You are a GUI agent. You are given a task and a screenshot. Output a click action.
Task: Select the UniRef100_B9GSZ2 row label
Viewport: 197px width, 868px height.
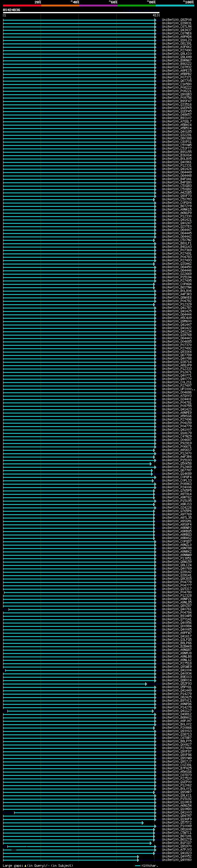coord(176,64)
